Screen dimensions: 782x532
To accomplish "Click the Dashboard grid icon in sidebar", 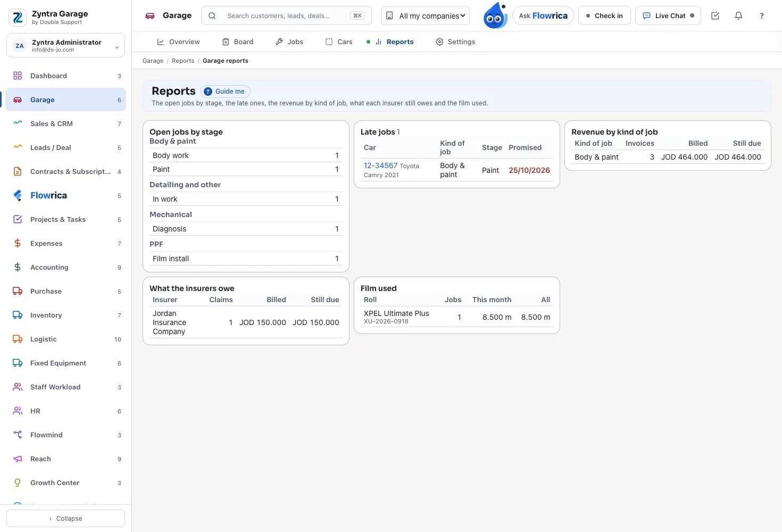I will (18, 76).
